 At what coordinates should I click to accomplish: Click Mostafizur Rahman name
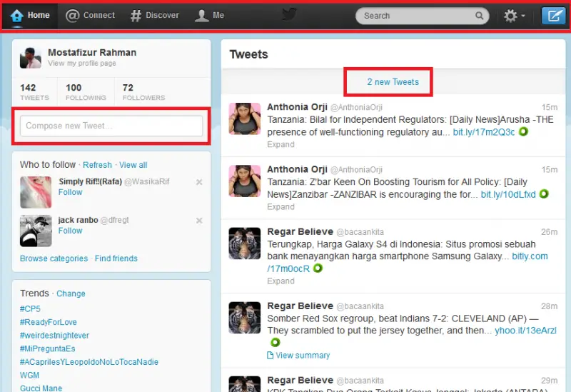click(x=92, y=52)
